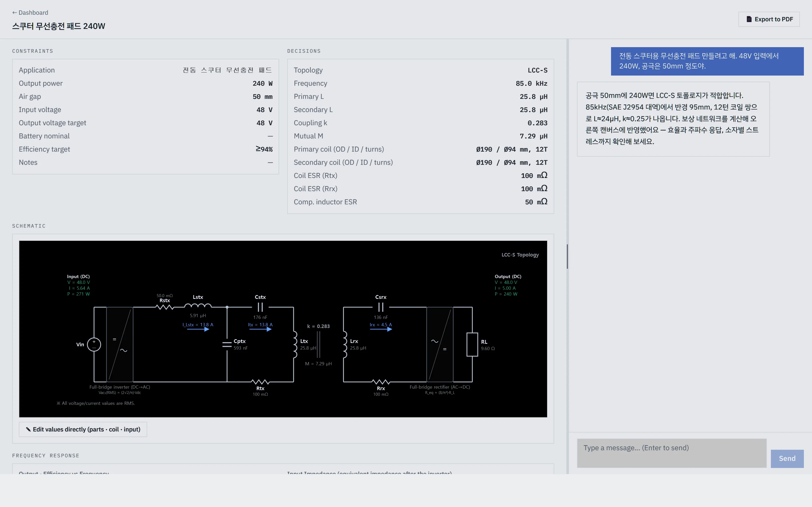This screenshot has width=812, height=507.
Task: Click the full-bridge rectifier block
Action: point(440,344)
